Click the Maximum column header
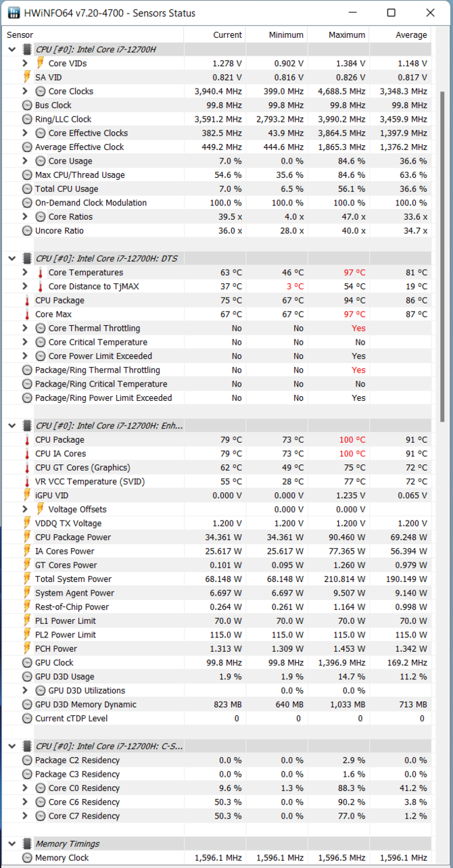453x868 pixels. (x=339, y=35)
